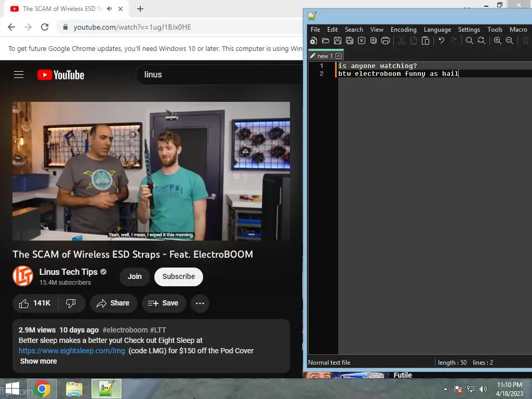Click Chrome's forward arrow button
This screenshot has width=532, height=399.
28,27
